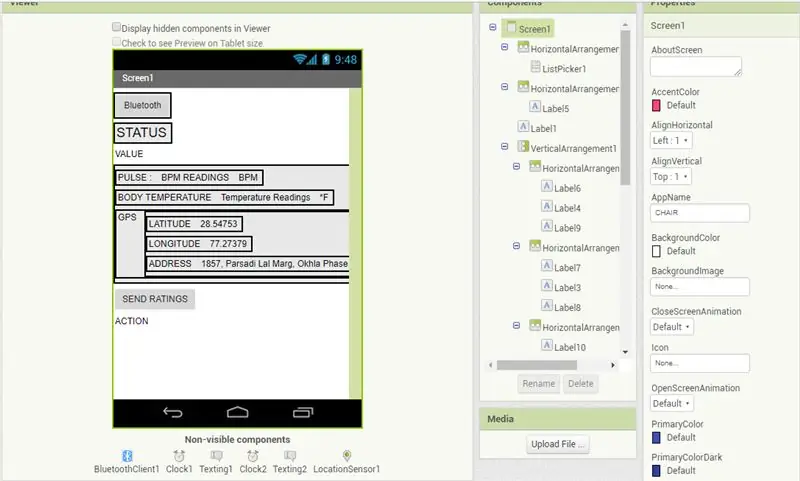This screenshot has width=800, height=481.
Task: Collapse the HorizontalArrangement containing Label10
Action: click(516, 325)
